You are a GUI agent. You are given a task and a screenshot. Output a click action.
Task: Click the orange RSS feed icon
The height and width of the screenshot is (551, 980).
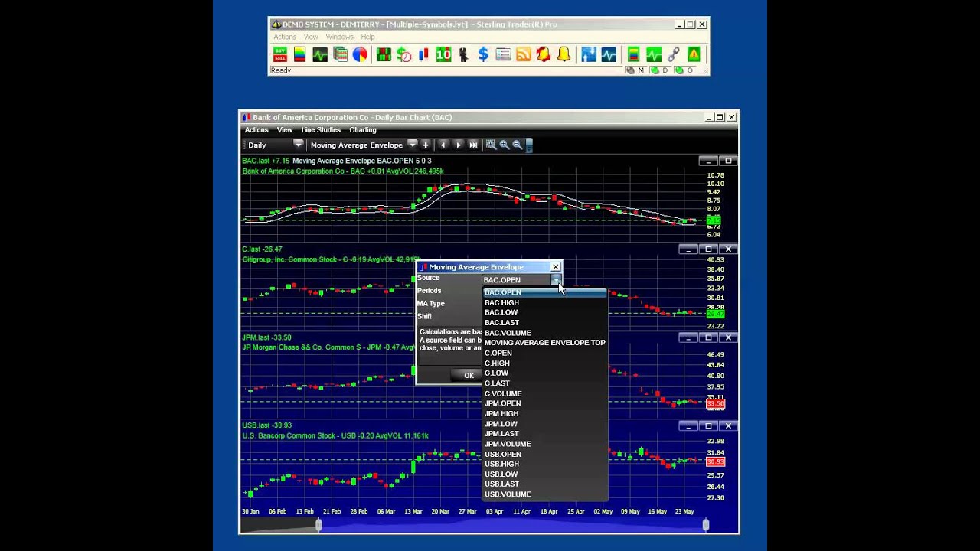(524, 54)
